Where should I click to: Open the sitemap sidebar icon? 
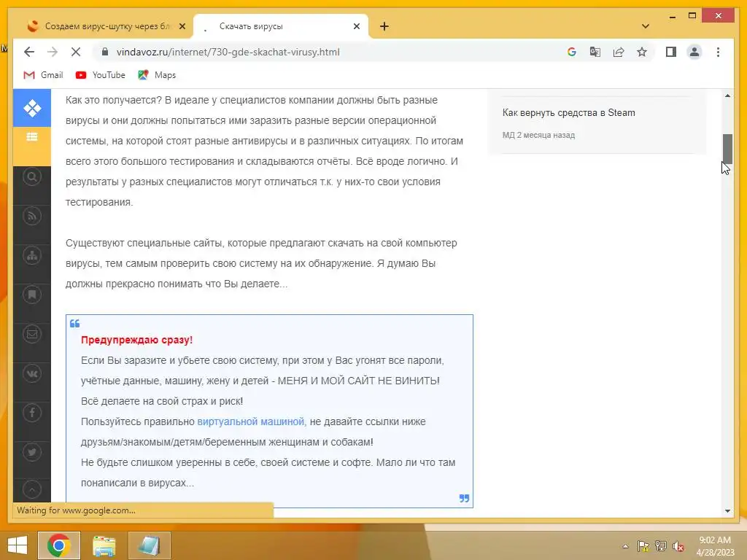32,256
